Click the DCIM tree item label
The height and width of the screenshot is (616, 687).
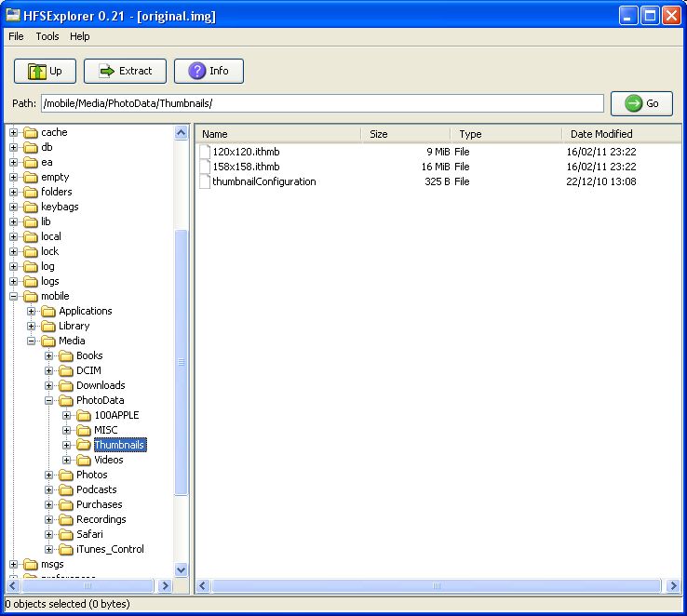pyautogui.click(x=89, y=371)
